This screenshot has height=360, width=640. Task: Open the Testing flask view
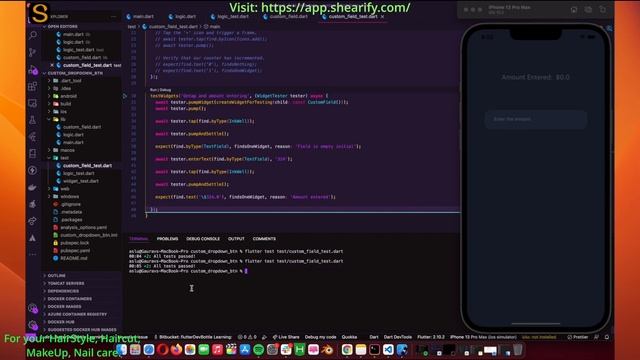[x=33, y=120]
